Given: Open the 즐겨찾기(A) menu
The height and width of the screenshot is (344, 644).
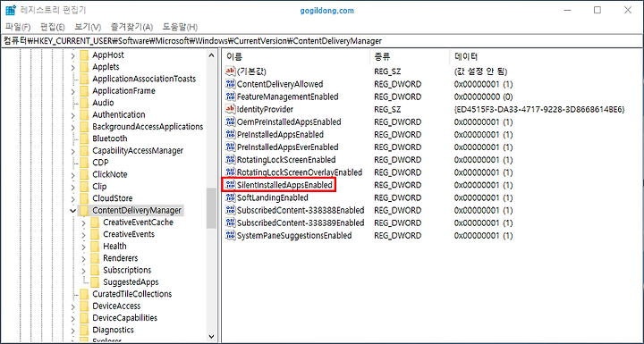Looking at the screenshot, I should coord(131,27).
